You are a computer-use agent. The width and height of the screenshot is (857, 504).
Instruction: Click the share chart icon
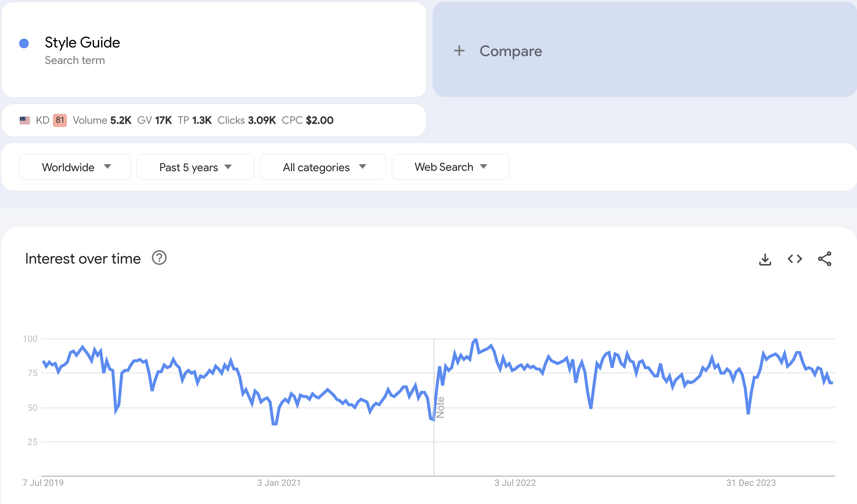click(x=824, y=259)
